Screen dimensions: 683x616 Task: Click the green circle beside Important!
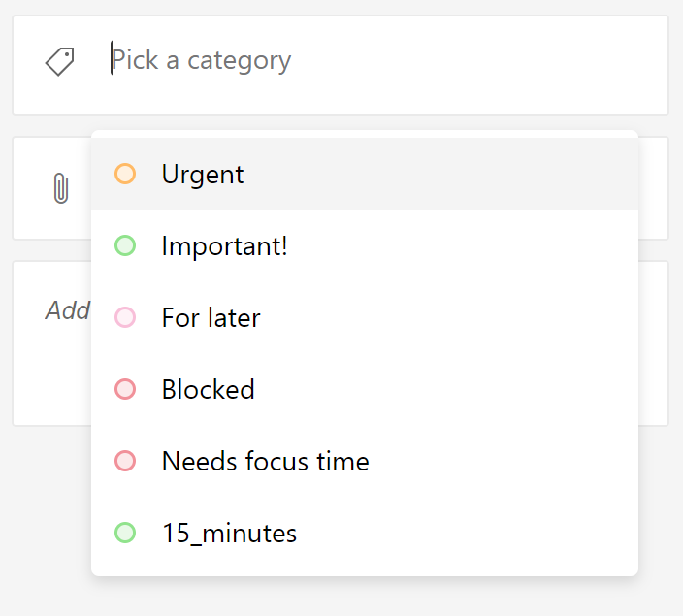tap(125, 245)
